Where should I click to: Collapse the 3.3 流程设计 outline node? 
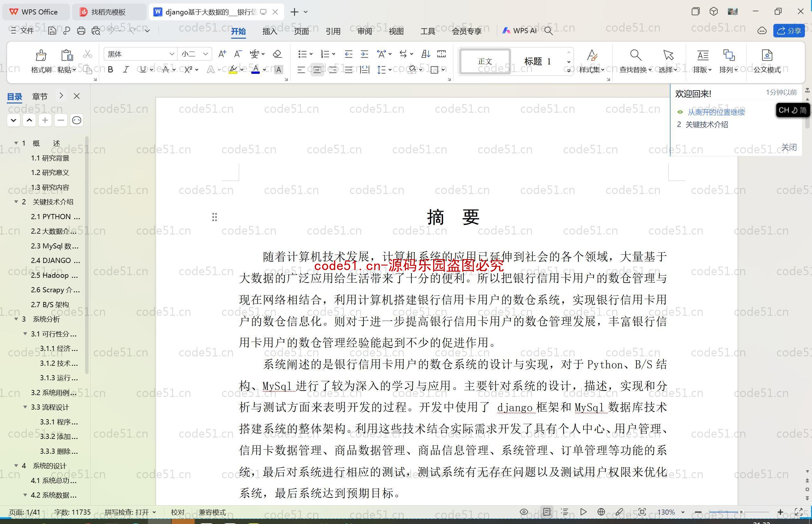click(x=25, y=407)
